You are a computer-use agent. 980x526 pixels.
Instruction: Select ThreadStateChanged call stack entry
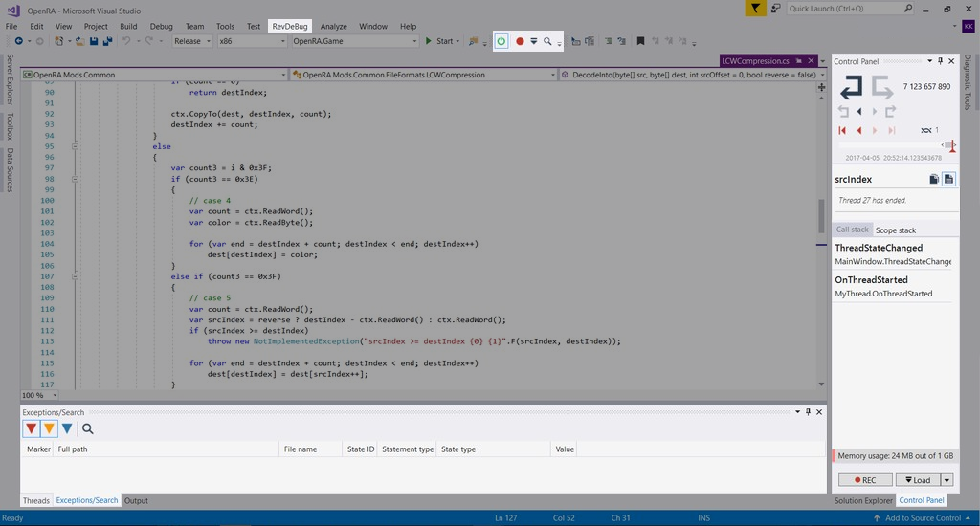pyautogui.click(x=893, y=254)
